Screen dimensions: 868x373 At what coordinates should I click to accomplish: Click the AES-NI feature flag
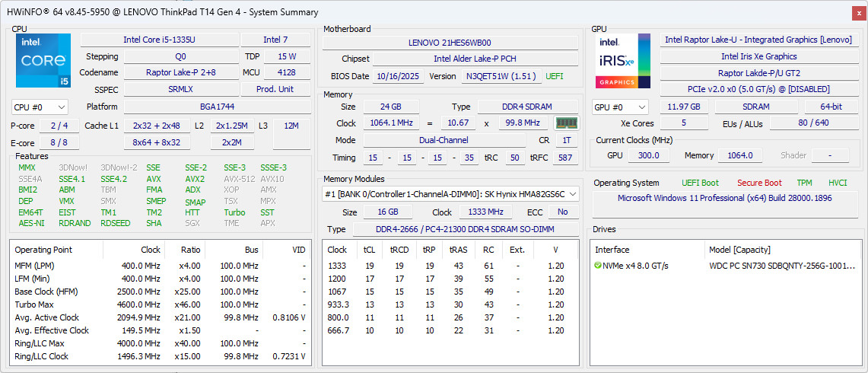(31, 223)
